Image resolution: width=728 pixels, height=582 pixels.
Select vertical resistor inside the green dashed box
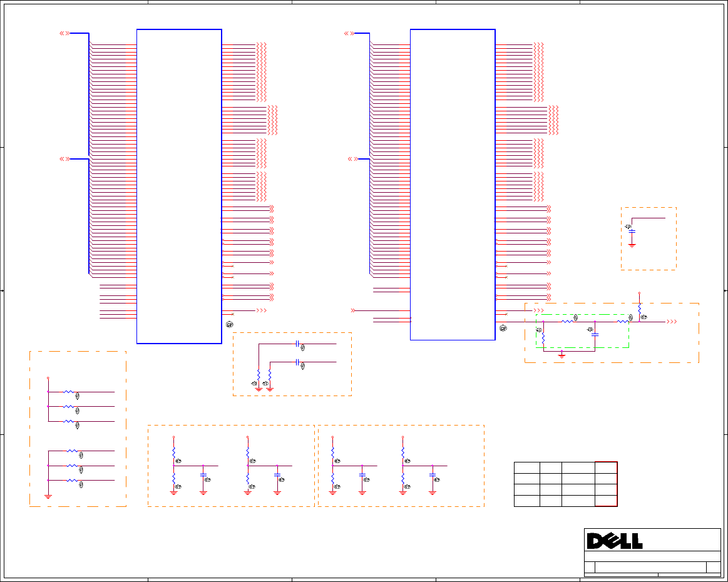click(543, 338)
